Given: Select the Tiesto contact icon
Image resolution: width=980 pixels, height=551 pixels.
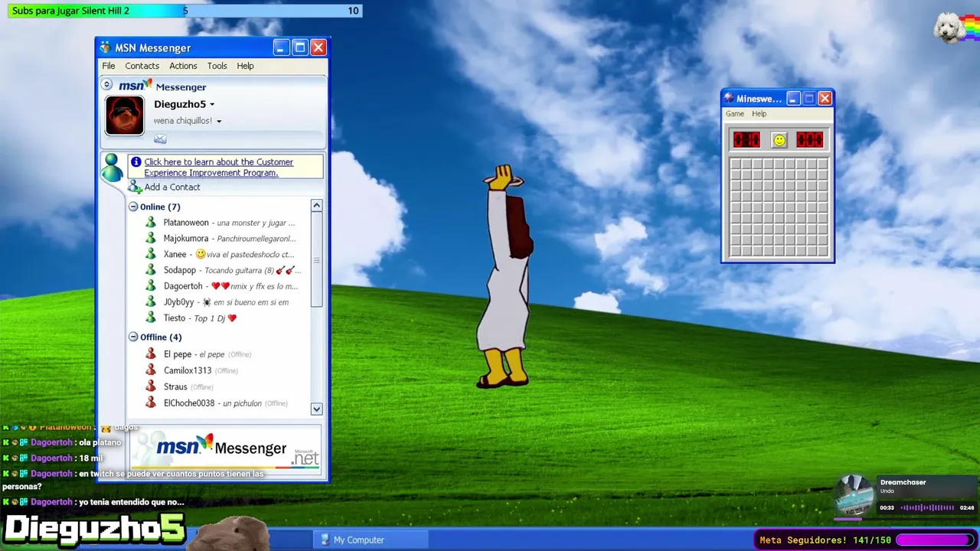Looking at the screenshot, I should coord(151,318).
